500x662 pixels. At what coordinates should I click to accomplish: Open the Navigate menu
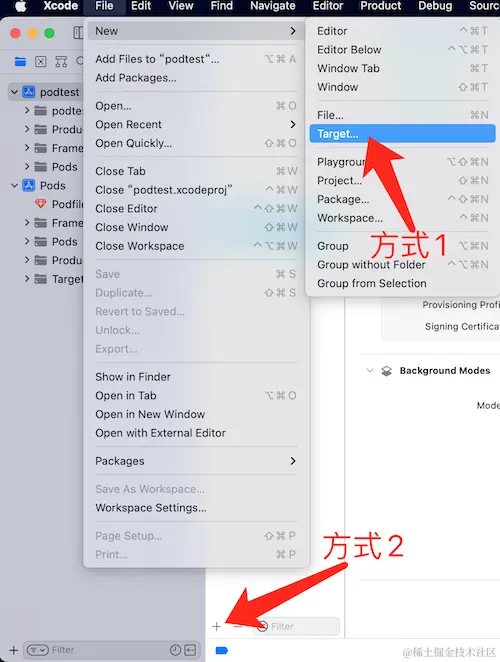272,6
